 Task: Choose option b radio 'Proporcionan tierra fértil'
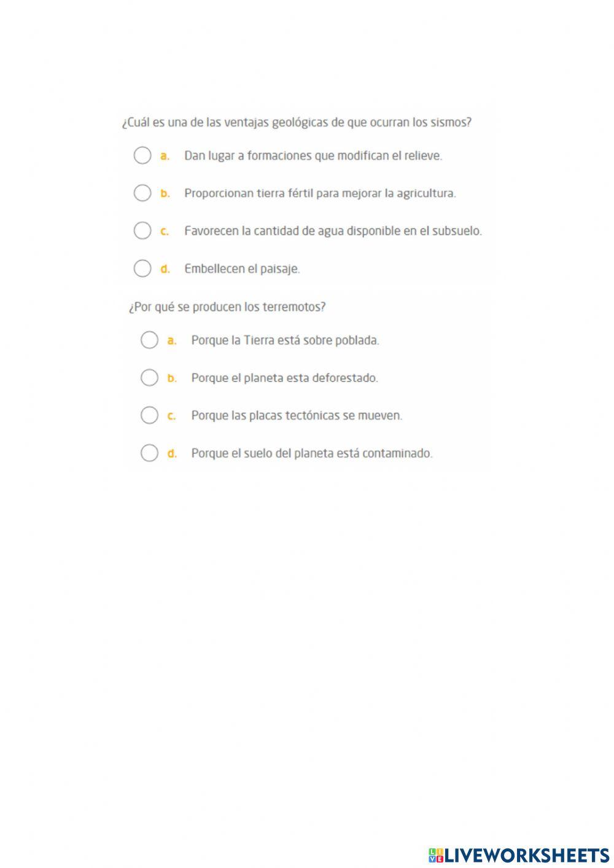pyautogui.click(x=142, y=193)
